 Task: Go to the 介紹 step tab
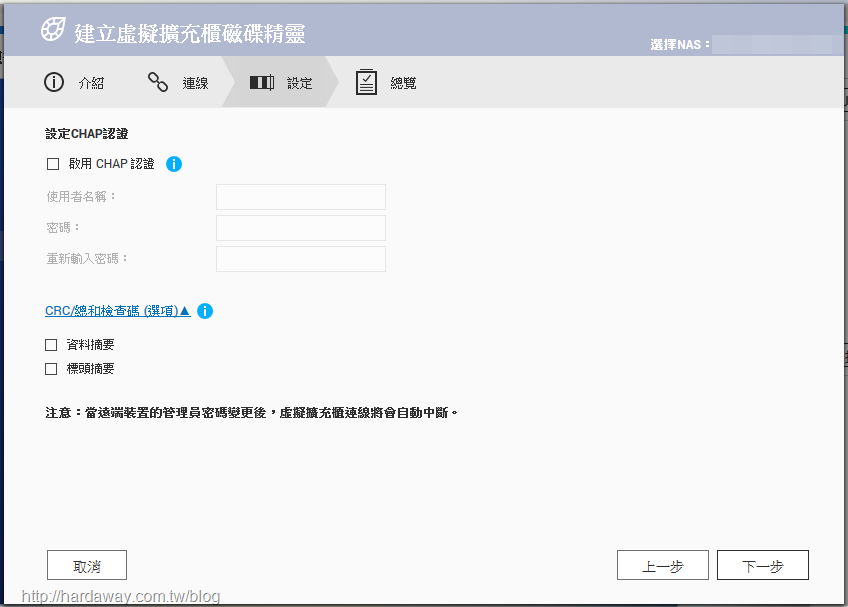click(75, 83)
